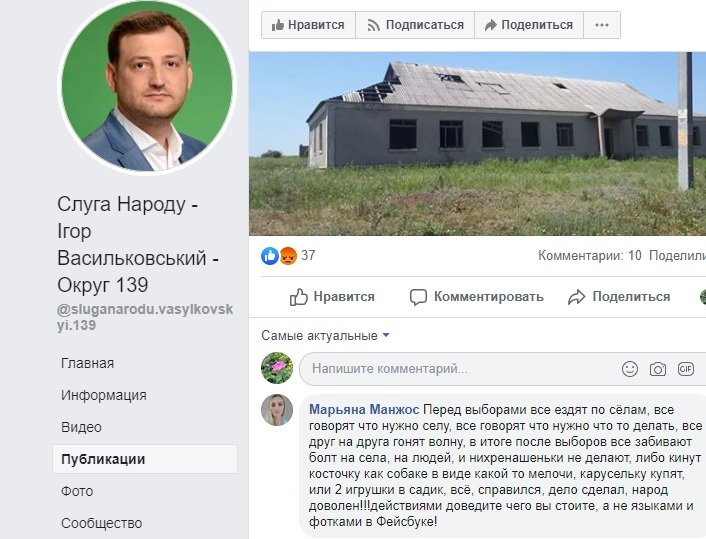Expand the Самые актуальные sorting dropdown
This screenshot has height=539, width=706.
(325, 335)
